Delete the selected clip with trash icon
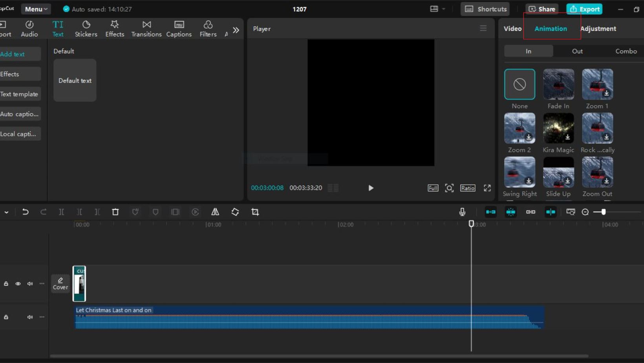Screen dimensions: 644x363 coord(115,212)
